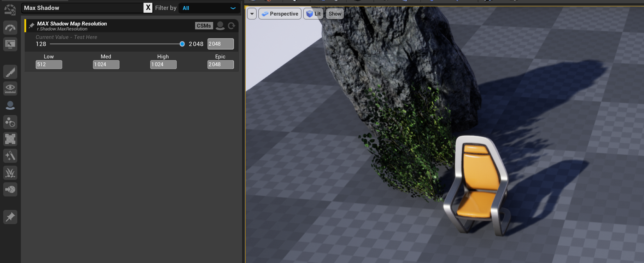Toggle the Lit view mode button
This screenshot has height=263, width=644.
point(313,14)
